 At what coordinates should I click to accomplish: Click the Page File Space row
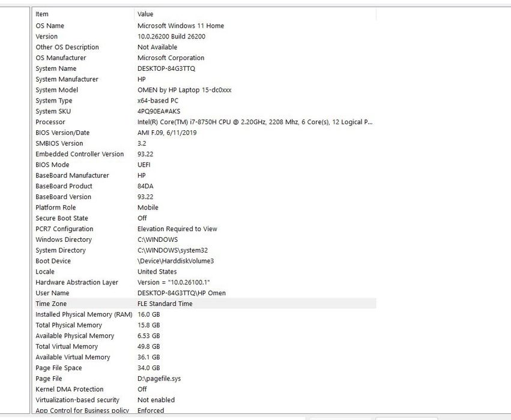click(x=59, y=368)
